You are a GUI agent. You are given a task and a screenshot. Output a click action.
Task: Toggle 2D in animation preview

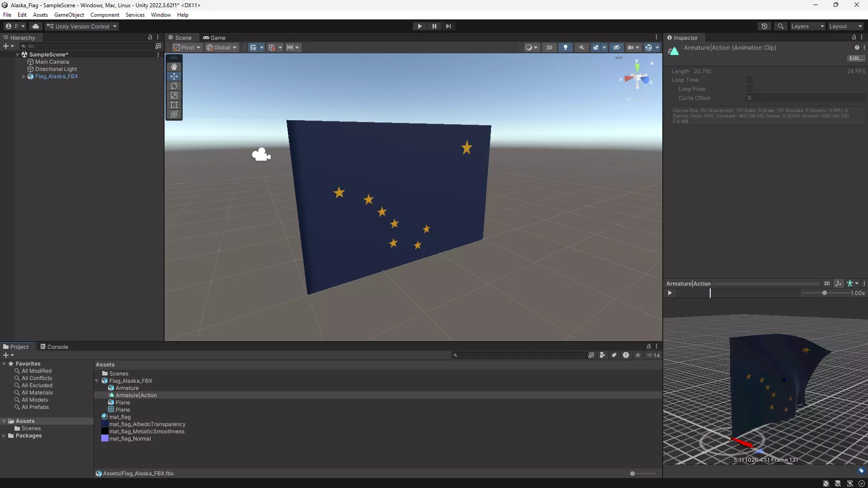click(x=827, y=283)
